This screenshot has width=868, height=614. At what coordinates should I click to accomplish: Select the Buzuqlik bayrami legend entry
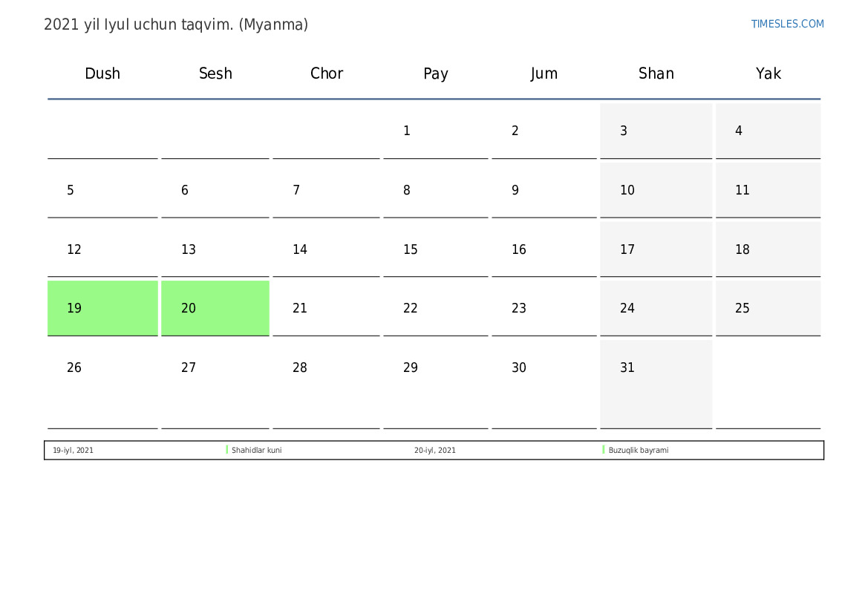click(639, 451)
